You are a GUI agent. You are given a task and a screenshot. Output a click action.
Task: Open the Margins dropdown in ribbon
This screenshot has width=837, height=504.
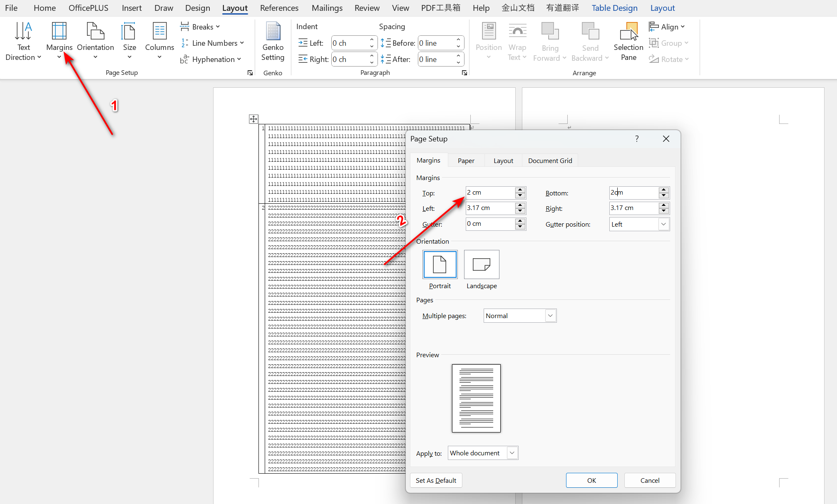(59, 41)
